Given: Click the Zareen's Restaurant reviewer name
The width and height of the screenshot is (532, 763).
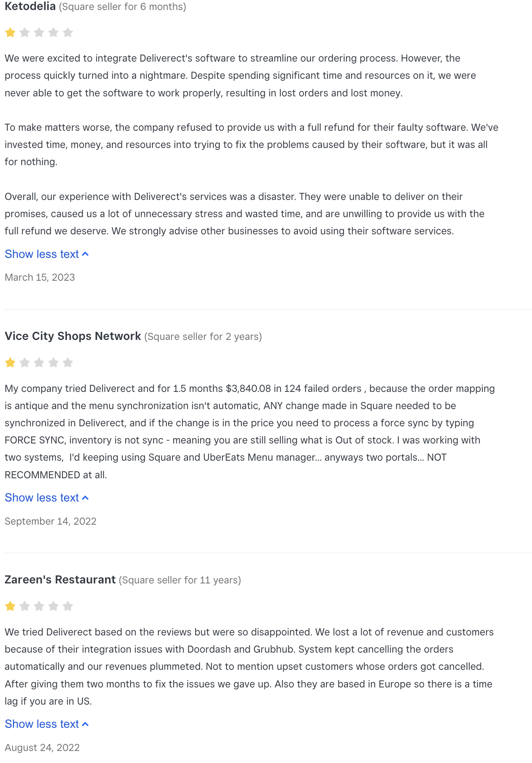Looking at the screenshot, I should click(x=60, y=580).
